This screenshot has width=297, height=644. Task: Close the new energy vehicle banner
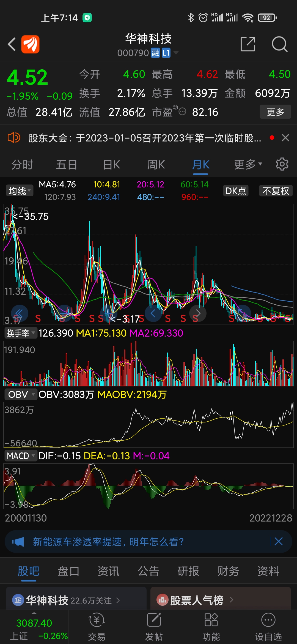[279, 542]
